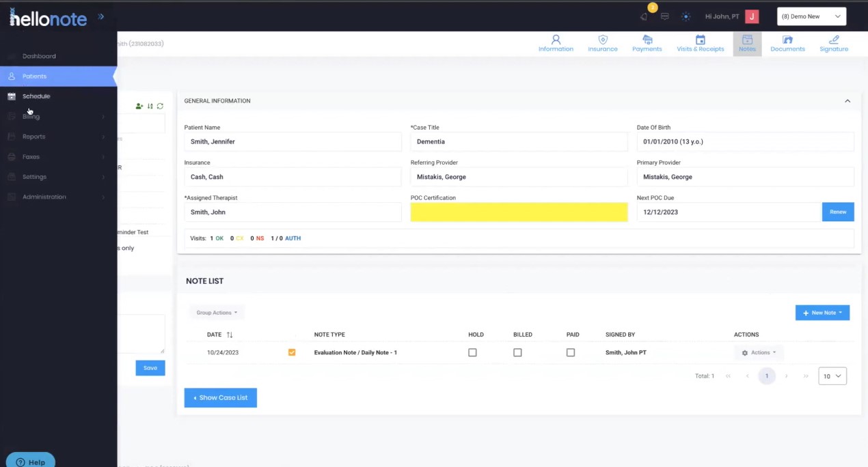
Task: Open the New Note dropdown
Action: [822, 312]
